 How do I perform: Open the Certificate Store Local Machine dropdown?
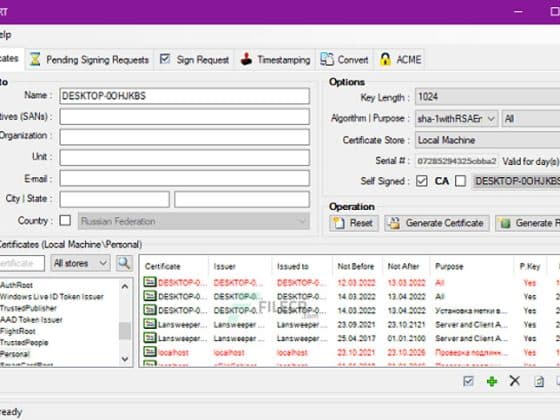point(487,140)
